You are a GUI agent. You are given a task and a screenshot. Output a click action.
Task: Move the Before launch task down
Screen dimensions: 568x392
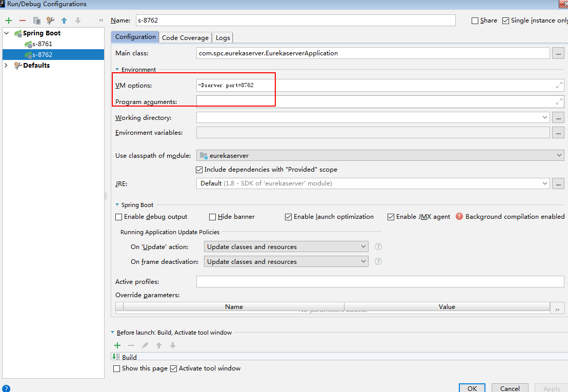pos(173,345)
